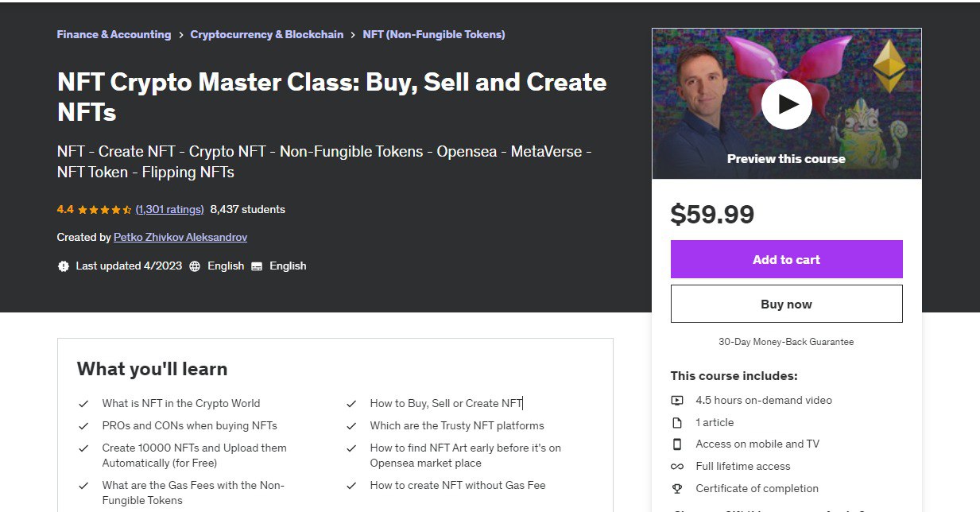The width and height of the screenshot is (980, 512).
Task: Click the checkmark beside 'PROs and CONs when buying NFTs'
Action: pyautogui.click(x=83, y=425)
